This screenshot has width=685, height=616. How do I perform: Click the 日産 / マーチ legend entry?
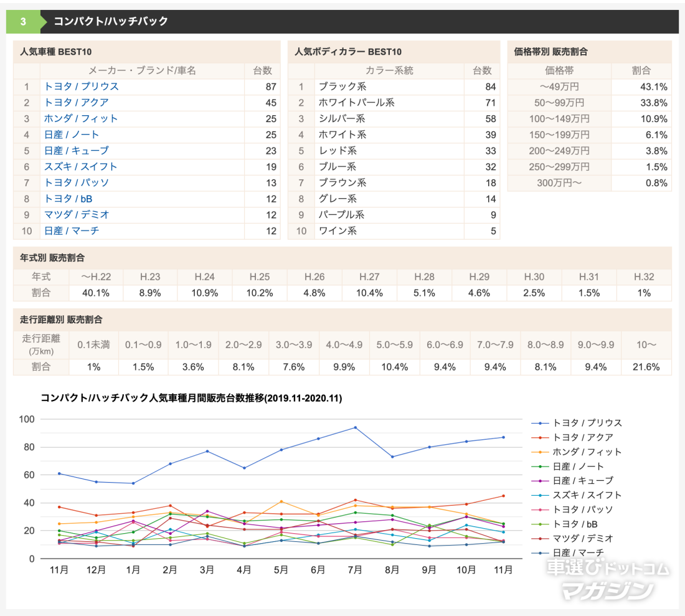click(567, 552)
